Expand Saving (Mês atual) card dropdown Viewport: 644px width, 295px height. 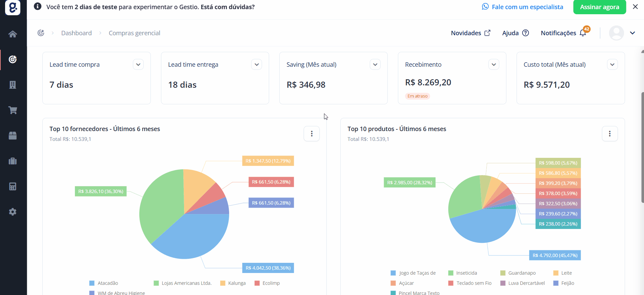(x=375, y=64)
